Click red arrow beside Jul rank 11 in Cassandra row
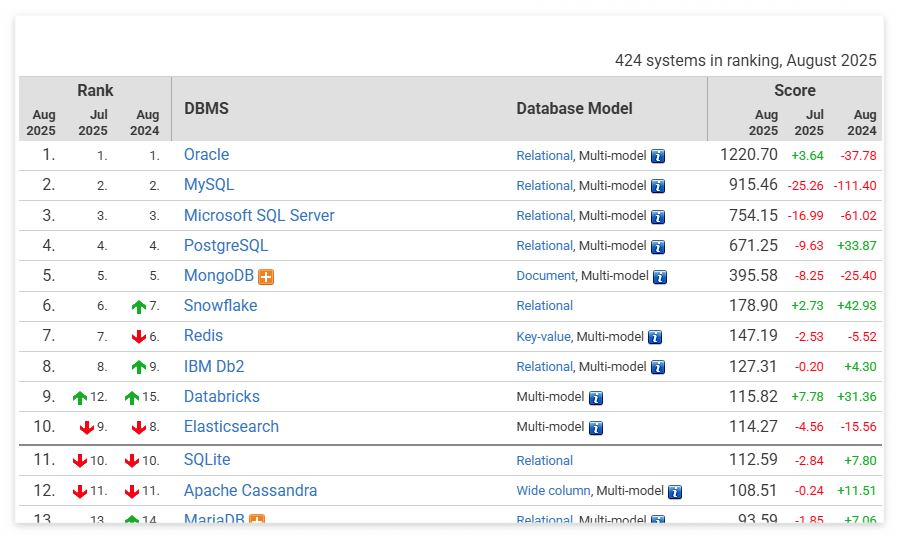899x538 pixels. tap(80, 492)
